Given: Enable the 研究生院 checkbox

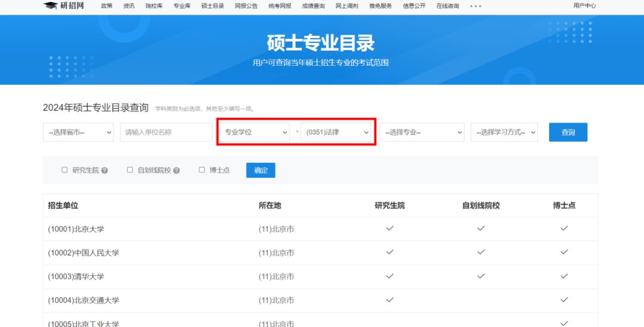Looking at the screenshot, I should pos(64,170).
